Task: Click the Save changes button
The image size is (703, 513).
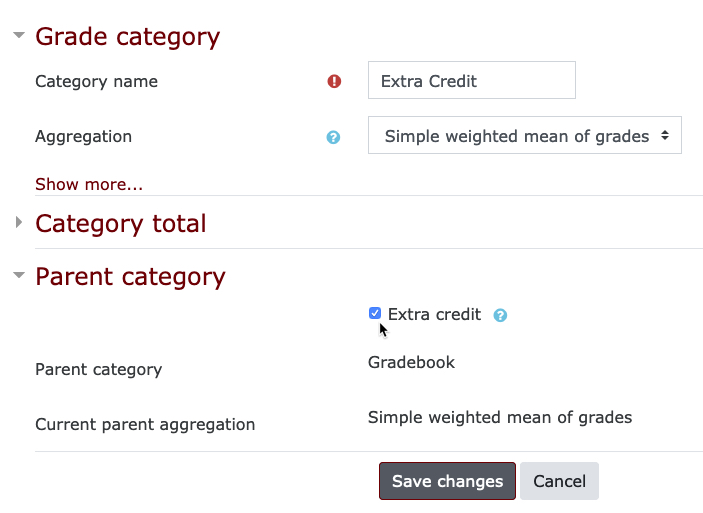Action: [x=447, y=481]
